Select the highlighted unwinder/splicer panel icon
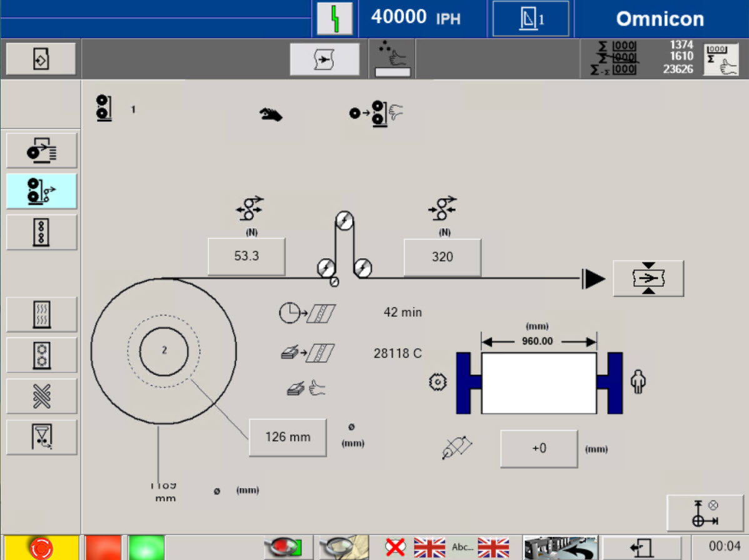This screenshot has width=749, height=560. [41, 191]
